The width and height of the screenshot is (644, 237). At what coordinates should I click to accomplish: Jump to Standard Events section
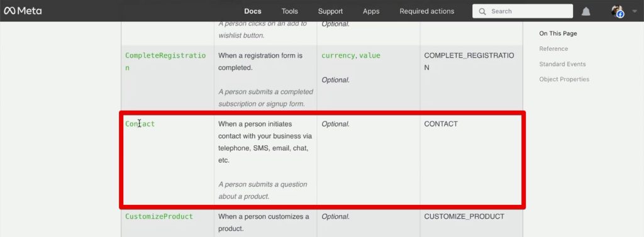pyautogui.click(x=562, y=64)
